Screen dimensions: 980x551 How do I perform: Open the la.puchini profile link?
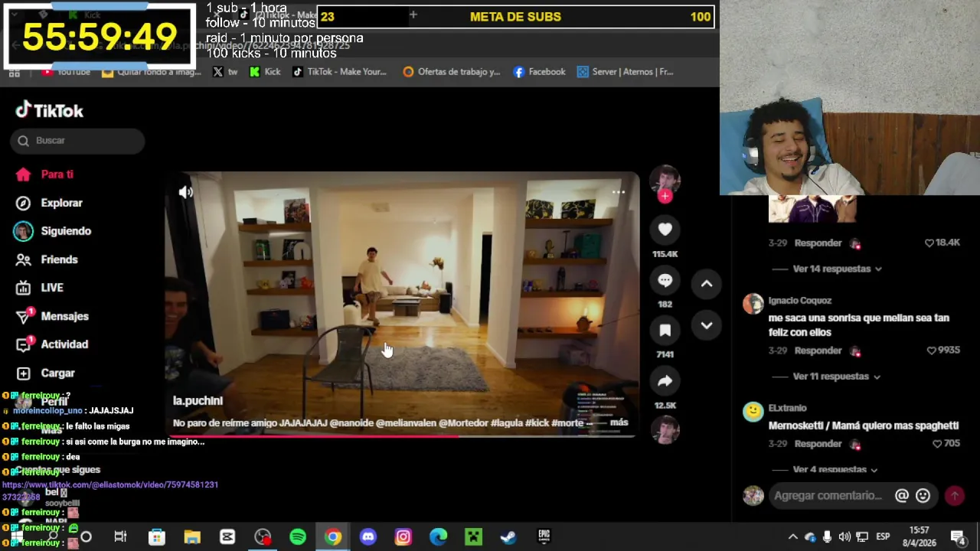point(198,400)
